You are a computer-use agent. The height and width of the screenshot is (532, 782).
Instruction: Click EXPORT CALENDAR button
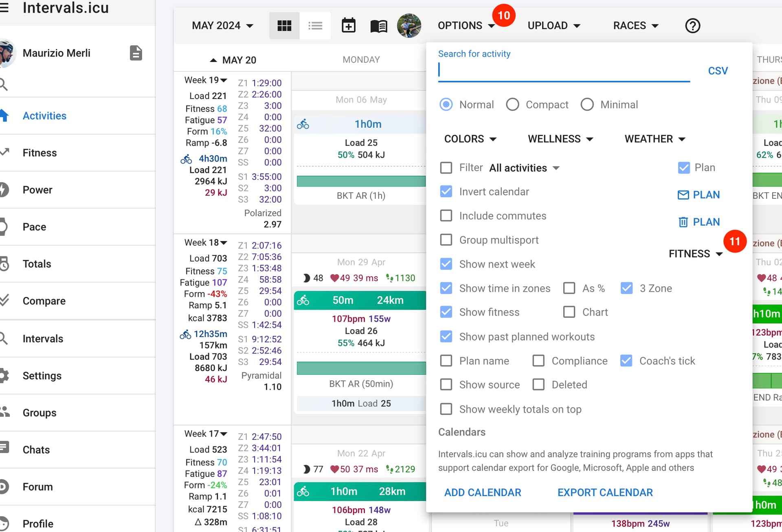tap(605, 492)
